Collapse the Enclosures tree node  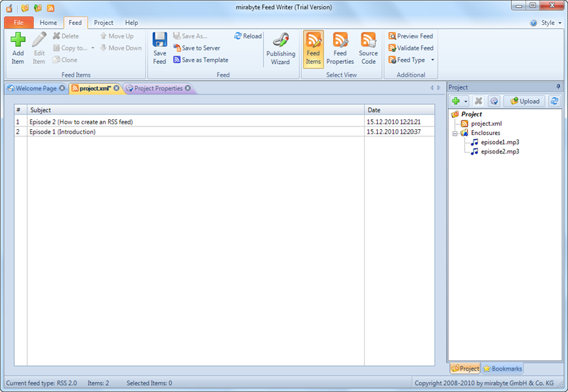(x=454, y=134)
